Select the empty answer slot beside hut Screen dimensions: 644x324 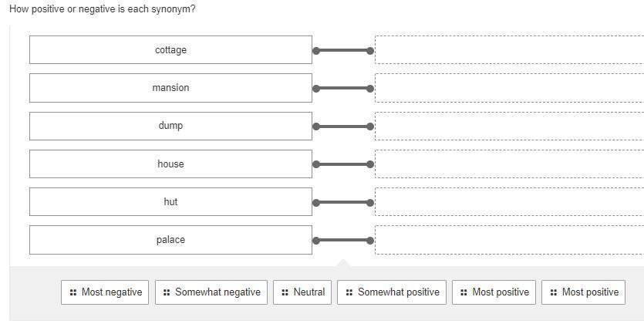click(x=509, y=201)
